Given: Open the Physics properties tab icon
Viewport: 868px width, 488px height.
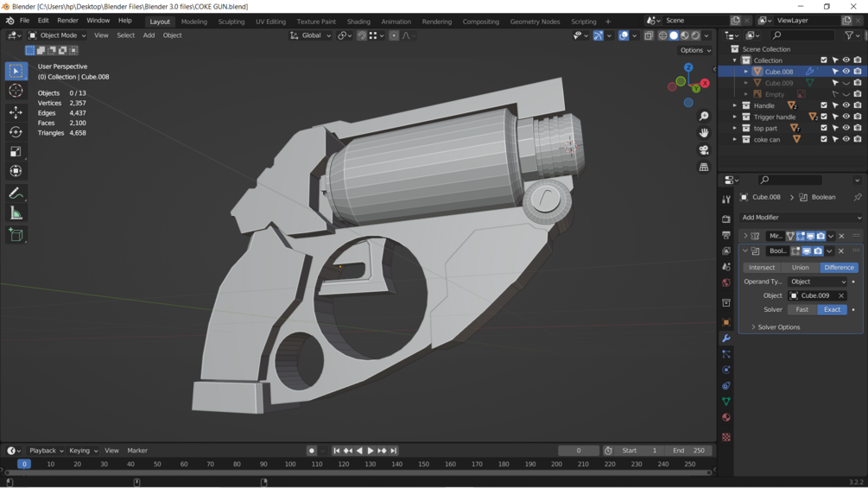Looking at the screenshot, I should coord(726,371).
